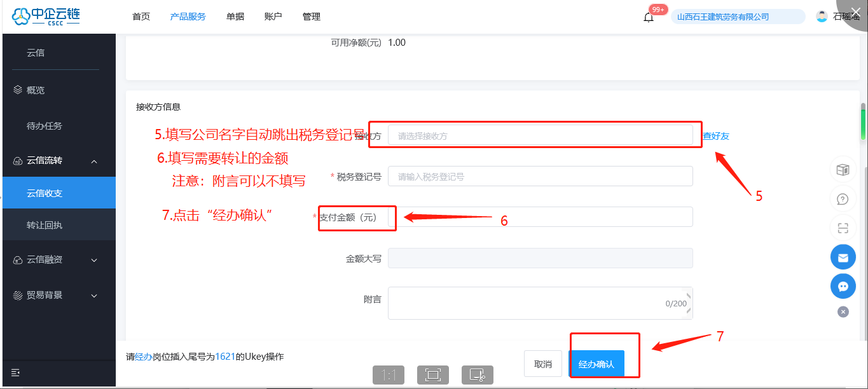Select 云信收支 sidebar item

pyautogui.click(x=58, y=193)
